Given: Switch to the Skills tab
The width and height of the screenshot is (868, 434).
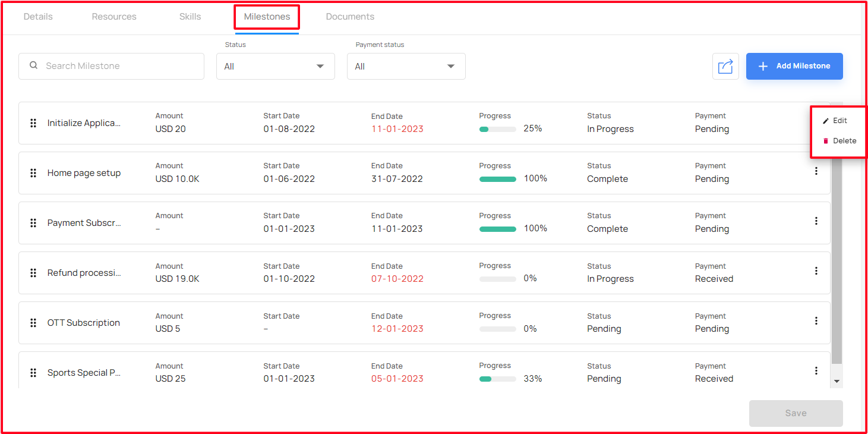Looking at the screenshot, I should [190, 17].
